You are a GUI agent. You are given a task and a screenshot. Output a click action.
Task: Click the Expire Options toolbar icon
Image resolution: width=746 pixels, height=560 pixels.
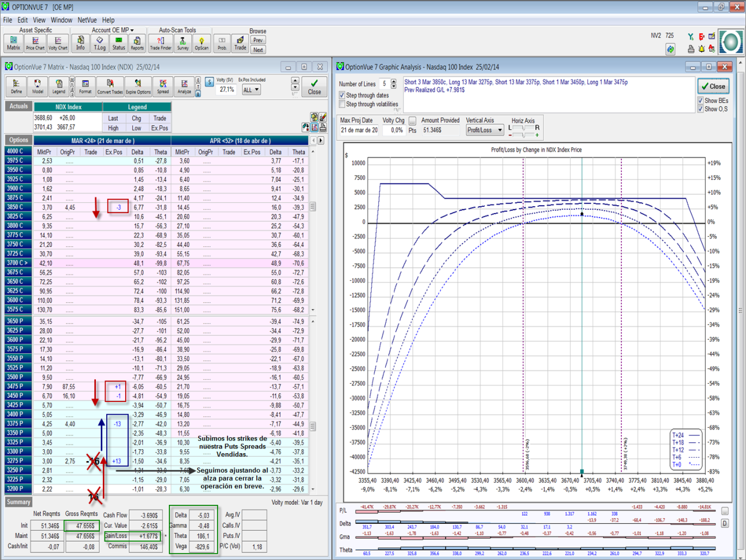point(138,86)
